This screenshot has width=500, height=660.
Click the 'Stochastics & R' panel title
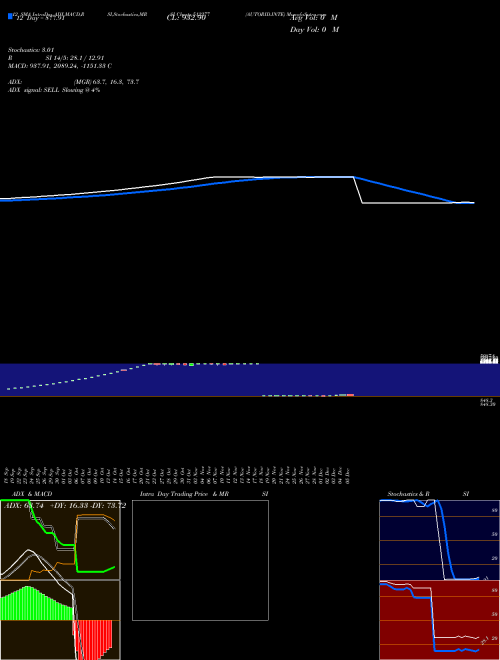coord(408,494)
